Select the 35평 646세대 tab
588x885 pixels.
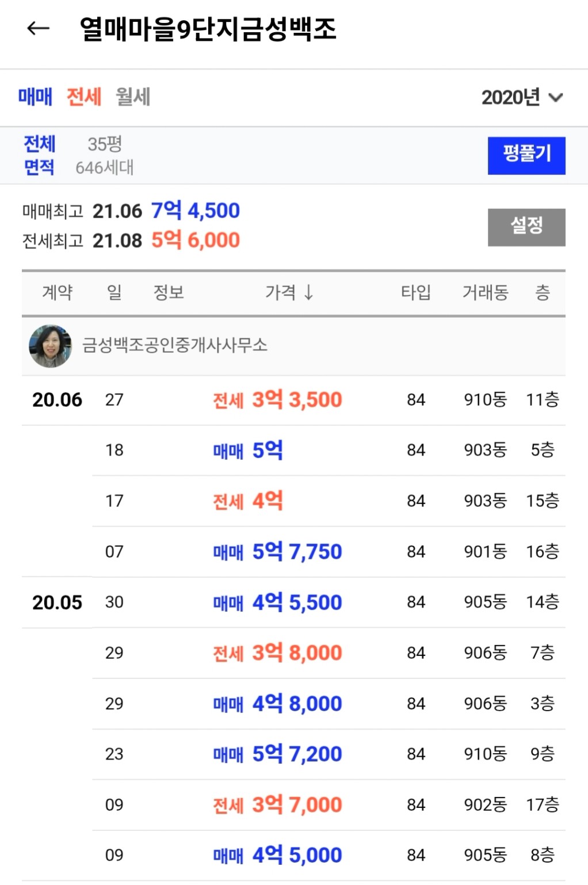point(105,155)
